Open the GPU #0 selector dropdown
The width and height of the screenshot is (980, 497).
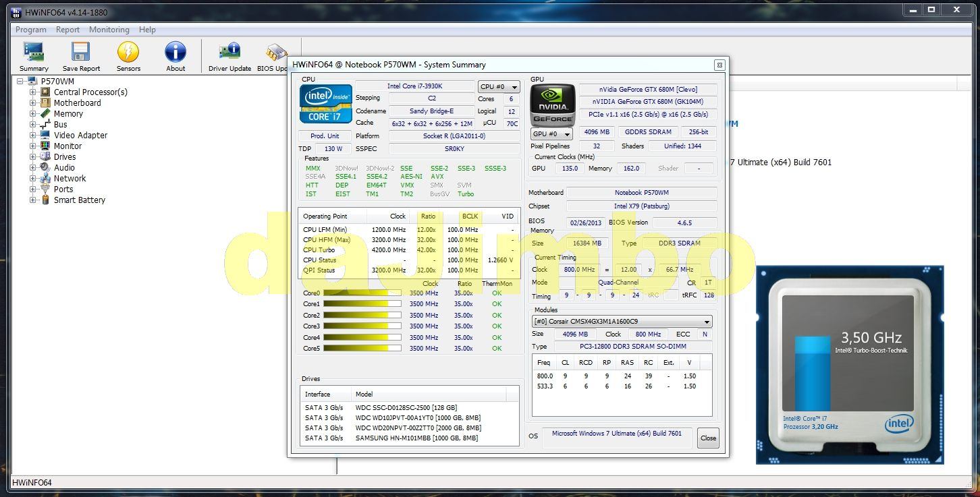[551, 134]
